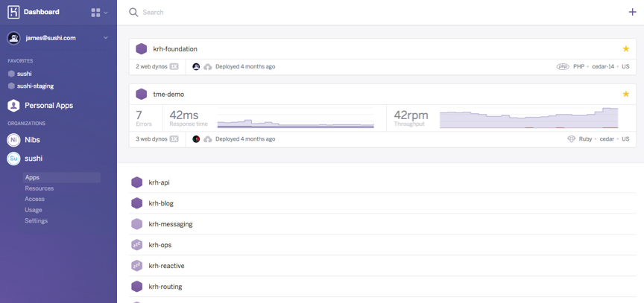The image size is (644, 303).
Task: Click krh-foundation deployer avatar
Action: (196, 66)
